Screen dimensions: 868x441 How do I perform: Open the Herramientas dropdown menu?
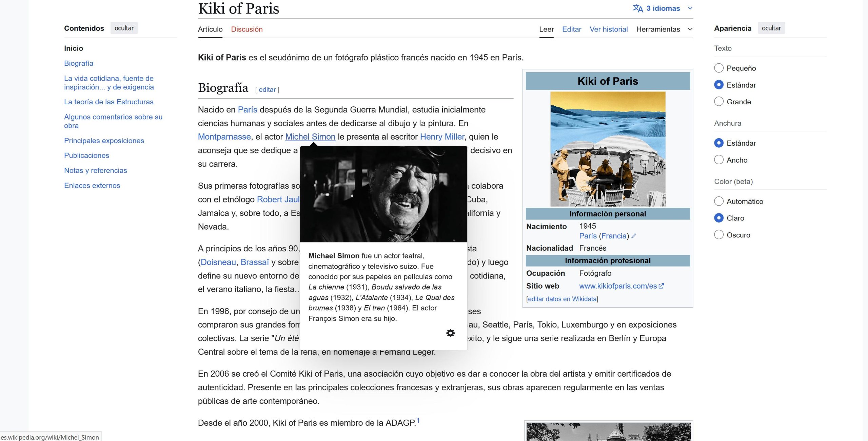664,29
